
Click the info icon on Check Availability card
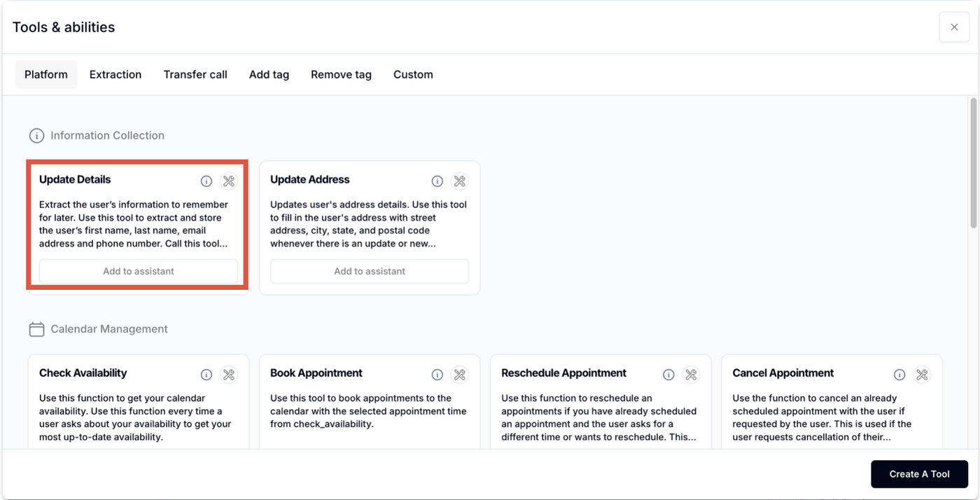pyautogui.click(x=206, y=375)
